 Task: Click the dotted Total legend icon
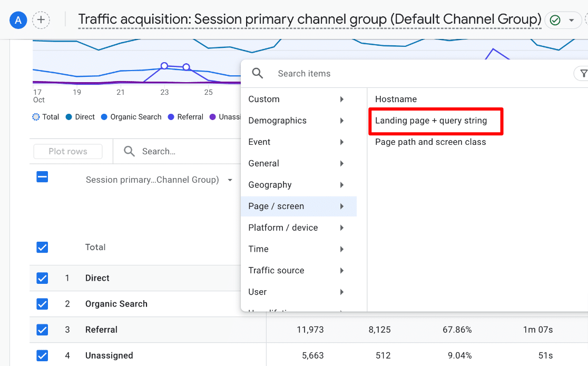tap(35, 117)
